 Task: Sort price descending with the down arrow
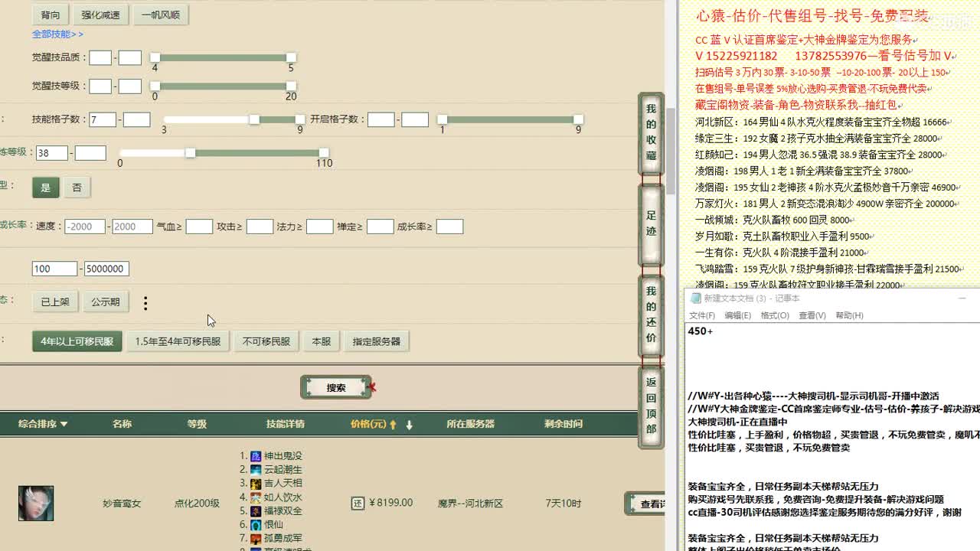tap(409, 425)
